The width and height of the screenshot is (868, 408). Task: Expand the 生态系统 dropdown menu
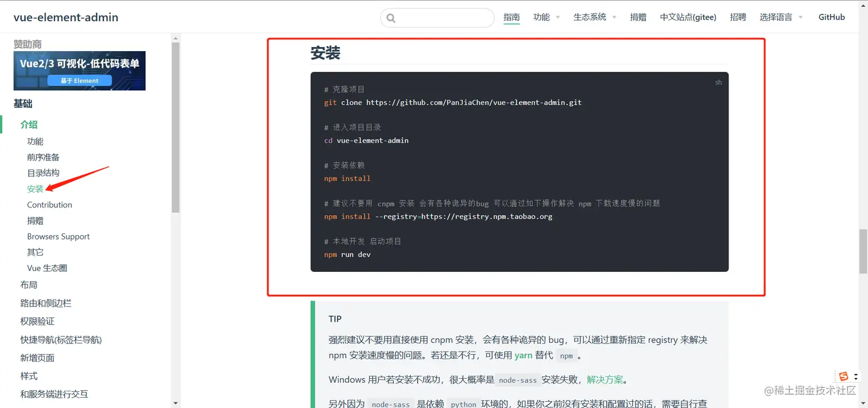[x=595, y=17]
